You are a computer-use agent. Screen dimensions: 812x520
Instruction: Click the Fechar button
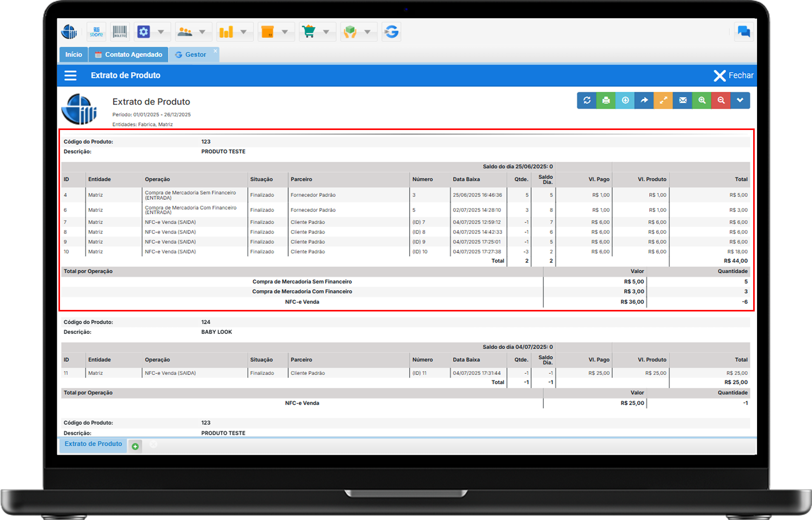pos(733,75)
